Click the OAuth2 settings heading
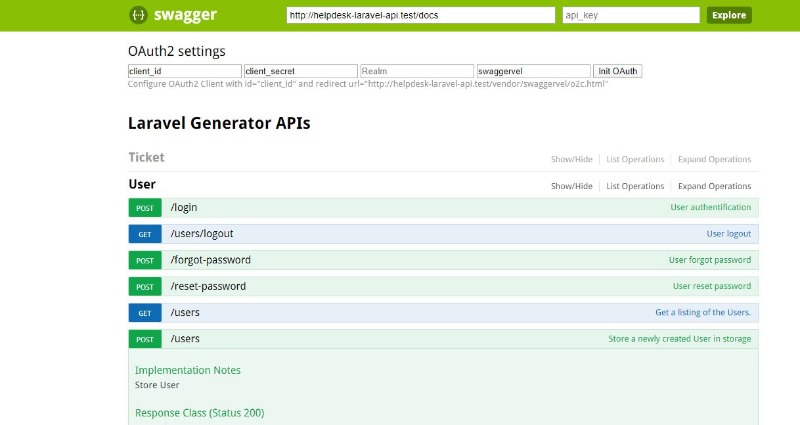Image resolution: width=800 pixels, height=425 pixels. tap(177, 51)
